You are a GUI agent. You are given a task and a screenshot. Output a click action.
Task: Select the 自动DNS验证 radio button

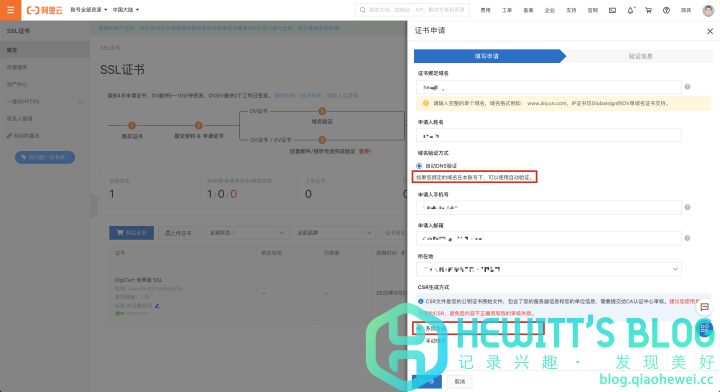[419, 166]
